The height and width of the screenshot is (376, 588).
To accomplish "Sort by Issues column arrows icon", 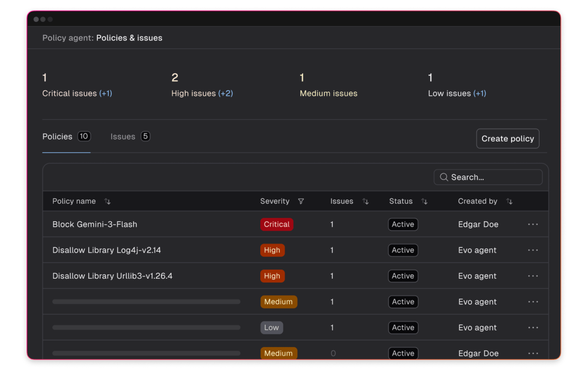I will 365,202.
